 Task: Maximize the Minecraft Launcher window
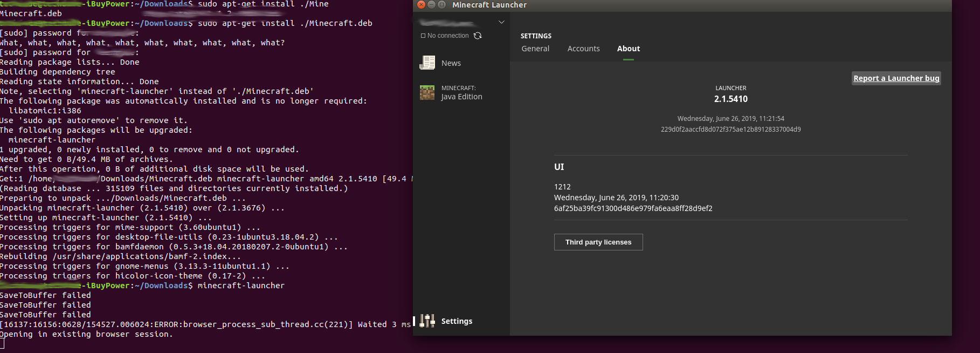coord(441,5)
